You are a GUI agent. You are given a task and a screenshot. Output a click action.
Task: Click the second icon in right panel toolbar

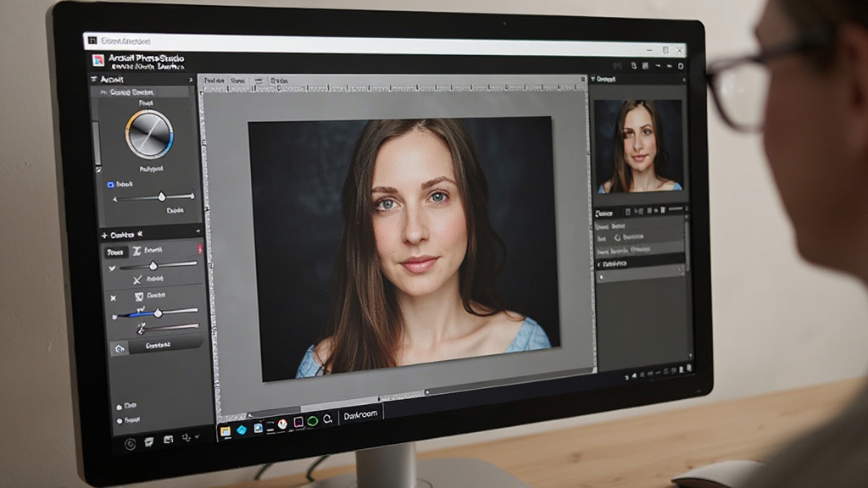[x=639, y=211]
